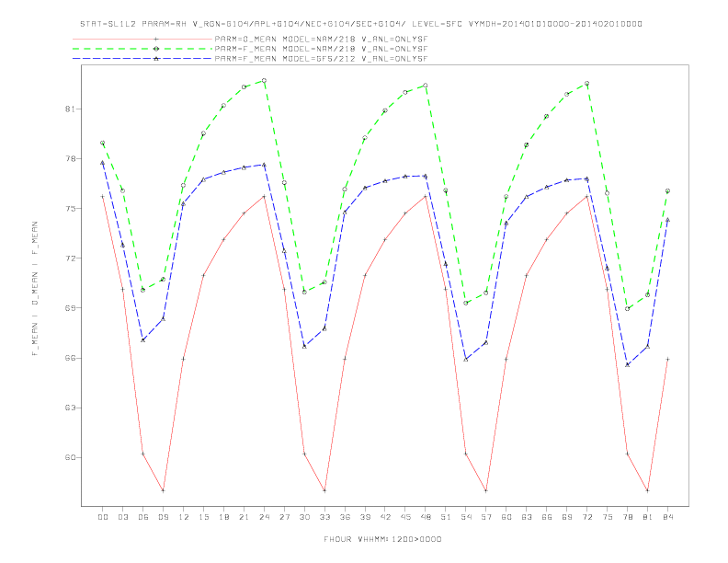This screenshot has height=563, width=728.
Task: Click red line minimum point at hour 57
Action: [x=486, y=490]
